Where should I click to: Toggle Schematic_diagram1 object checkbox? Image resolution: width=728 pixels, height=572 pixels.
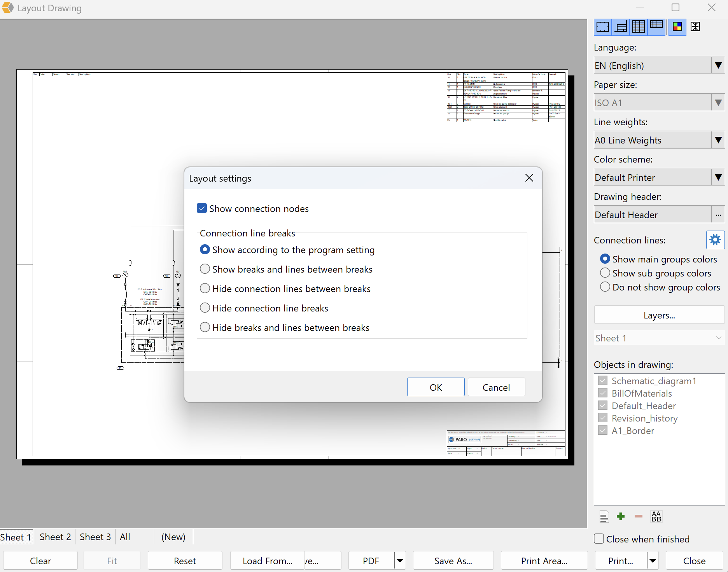coord(603,381)
